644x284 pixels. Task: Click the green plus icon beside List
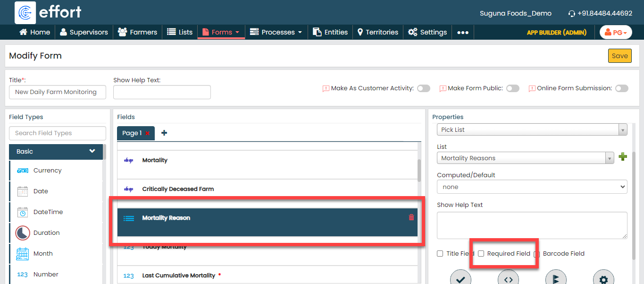point(623,157)
